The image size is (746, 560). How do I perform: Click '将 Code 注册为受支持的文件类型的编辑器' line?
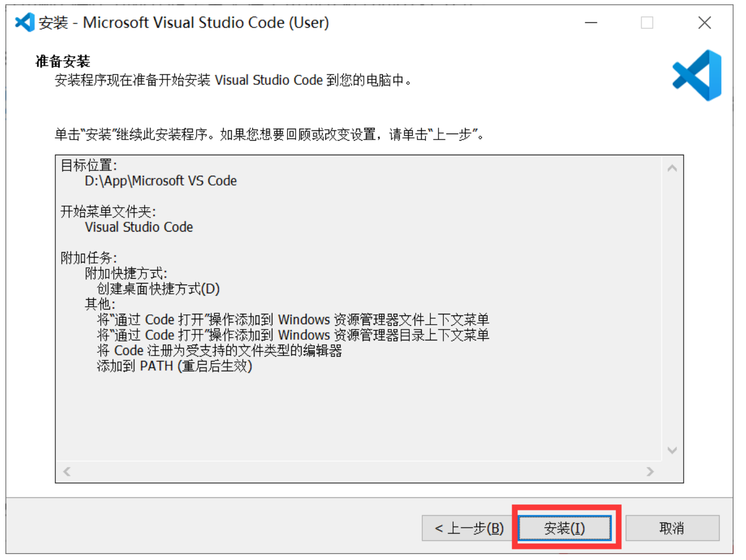(219, 351)
